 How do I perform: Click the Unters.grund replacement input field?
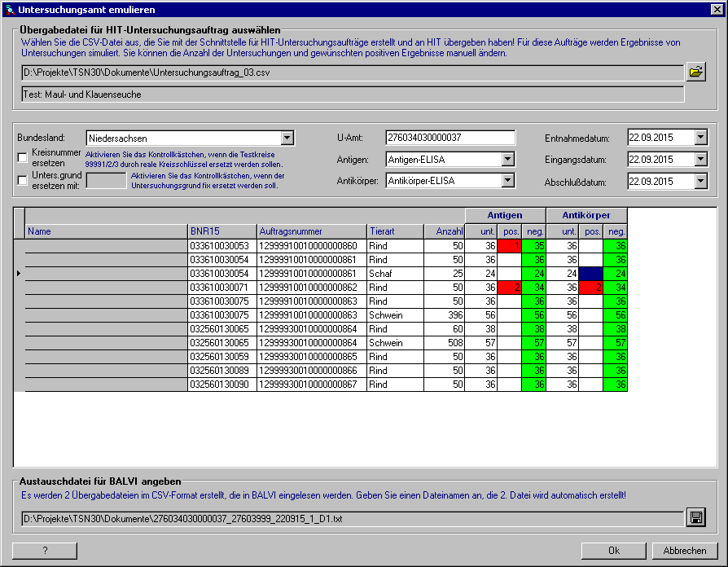(107, 181)
